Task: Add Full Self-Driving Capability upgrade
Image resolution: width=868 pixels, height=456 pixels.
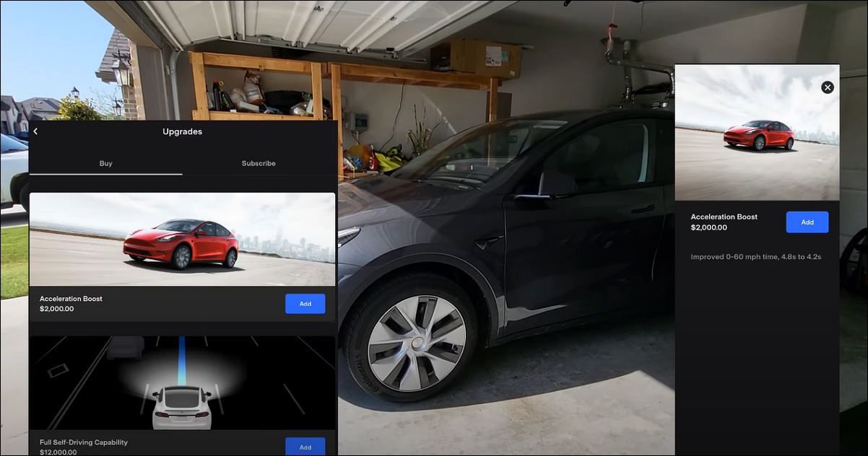Action: pos(305,447)
